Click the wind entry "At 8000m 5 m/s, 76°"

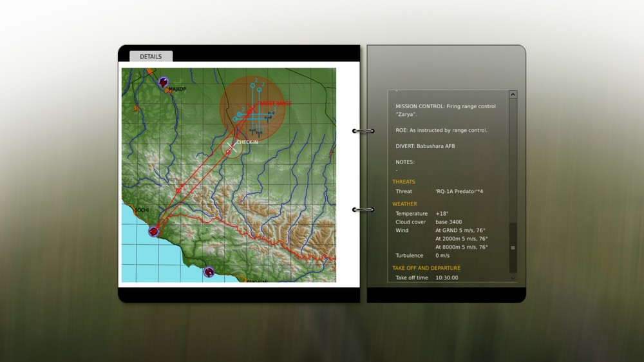point(462,247)
